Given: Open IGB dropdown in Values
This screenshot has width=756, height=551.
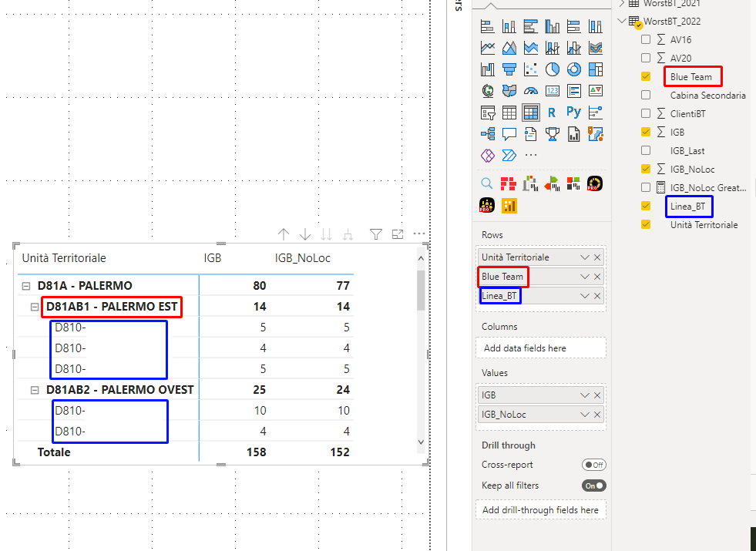Looking at the screenshot, I should click(x=585, y=395).
